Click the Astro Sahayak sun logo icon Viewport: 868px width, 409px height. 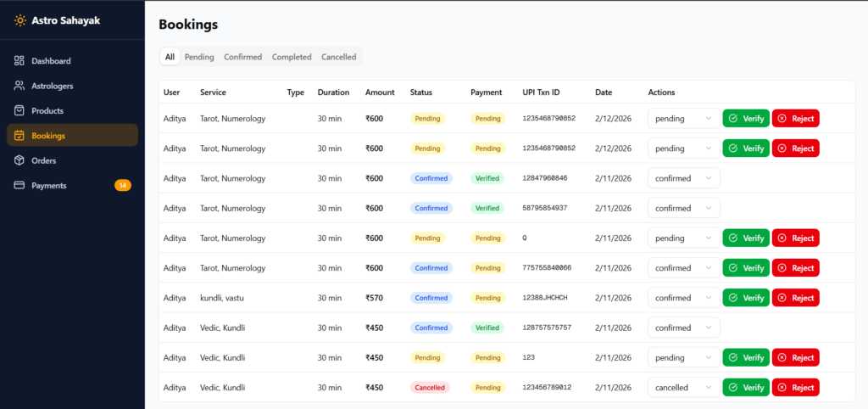[x=19, y=20]
